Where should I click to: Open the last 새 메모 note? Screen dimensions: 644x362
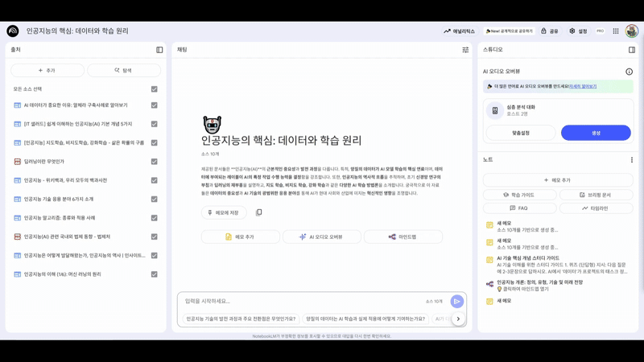click(559, 301)
